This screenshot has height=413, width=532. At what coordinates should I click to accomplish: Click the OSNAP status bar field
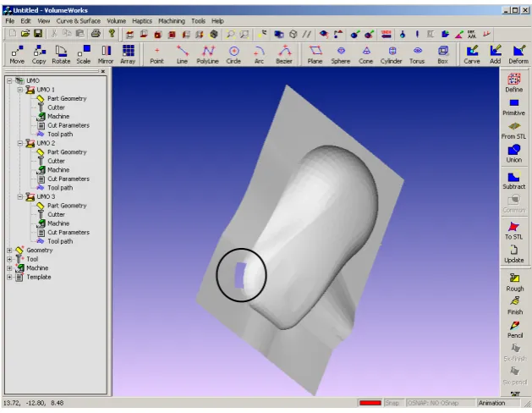coord(440,403)
